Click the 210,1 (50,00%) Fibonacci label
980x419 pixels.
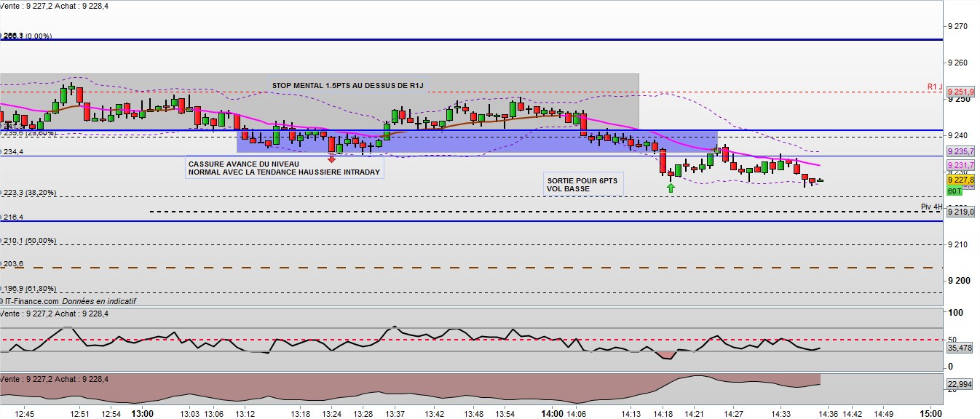click(29, 241)
